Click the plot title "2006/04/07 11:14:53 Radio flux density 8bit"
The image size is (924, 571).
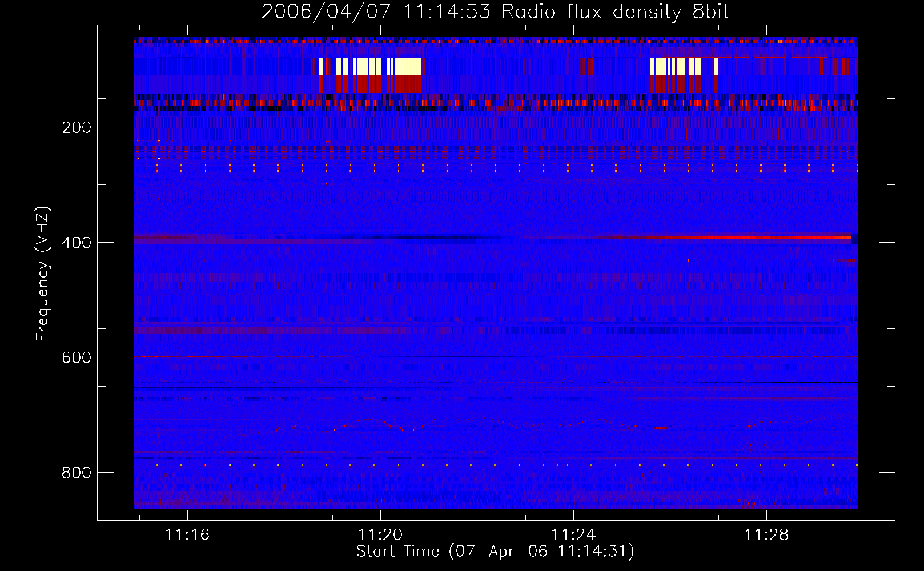coord(495,11)
